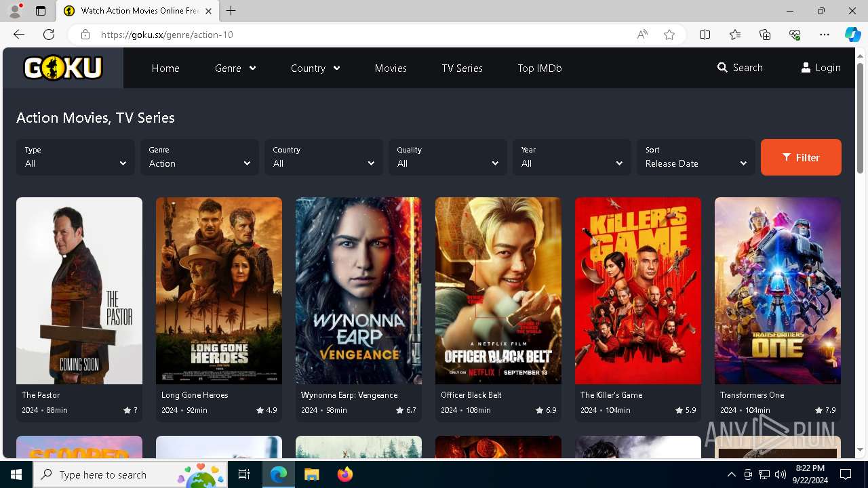The image size is (868, 488).
Task: Open Transformers One title link
Action: pos(752,395)
